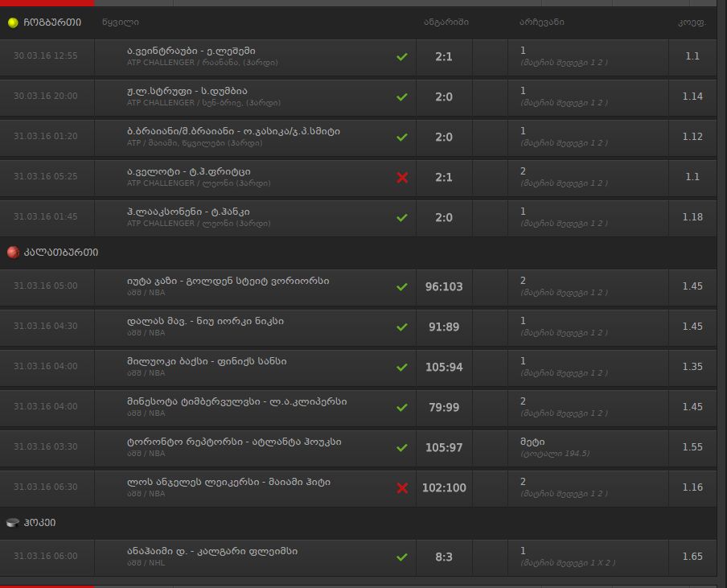Image resolution: width=727 pixels, height=588 pixels.
Task: Open match ჰ.ლააკსონენი - ტ.ჰანკი
Action: 188,212
